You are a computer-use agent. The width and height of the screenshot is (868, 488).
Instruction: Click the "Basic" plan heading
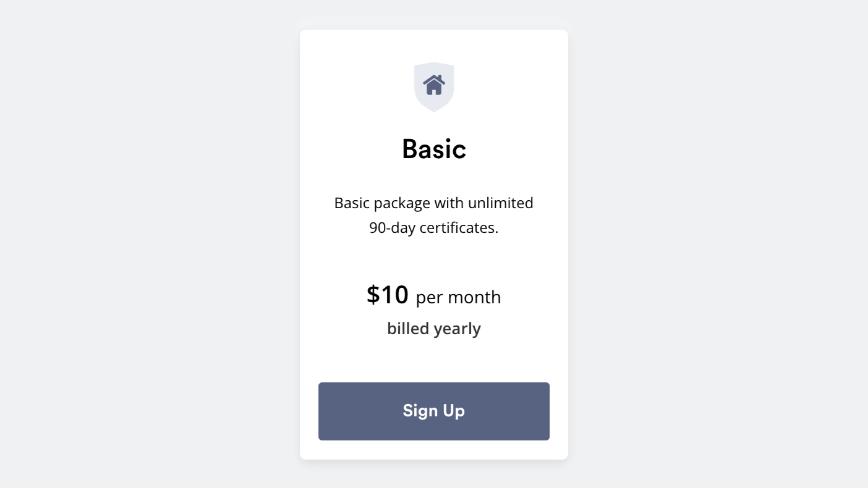[x=434, y=149]
